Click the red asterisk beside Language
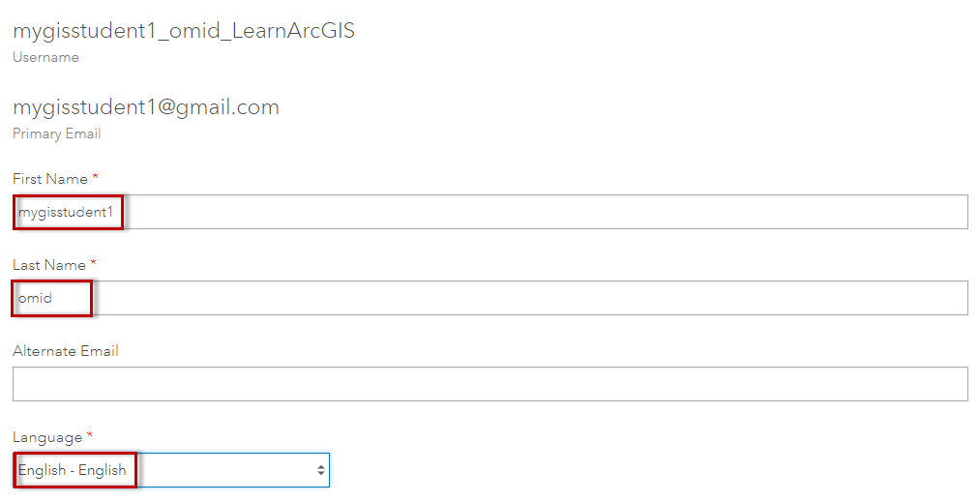 [90, 436]
